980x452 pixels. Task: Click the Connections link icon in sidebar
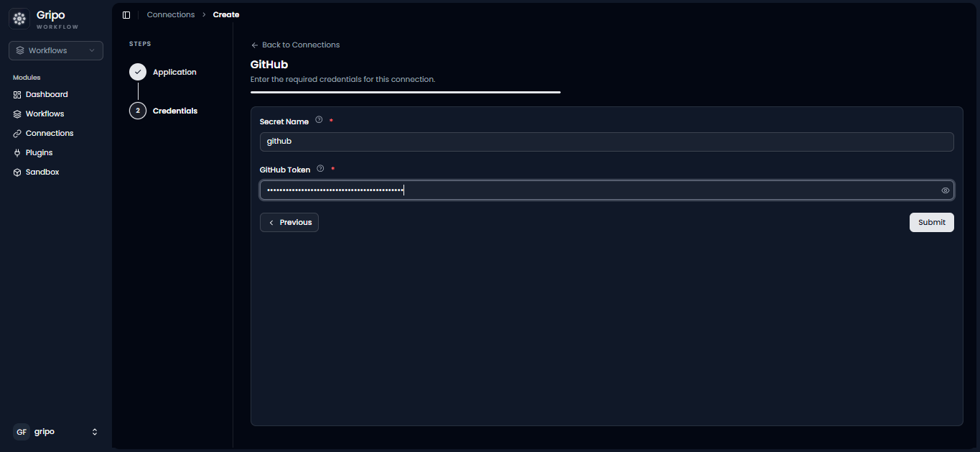tap(17, 134)
